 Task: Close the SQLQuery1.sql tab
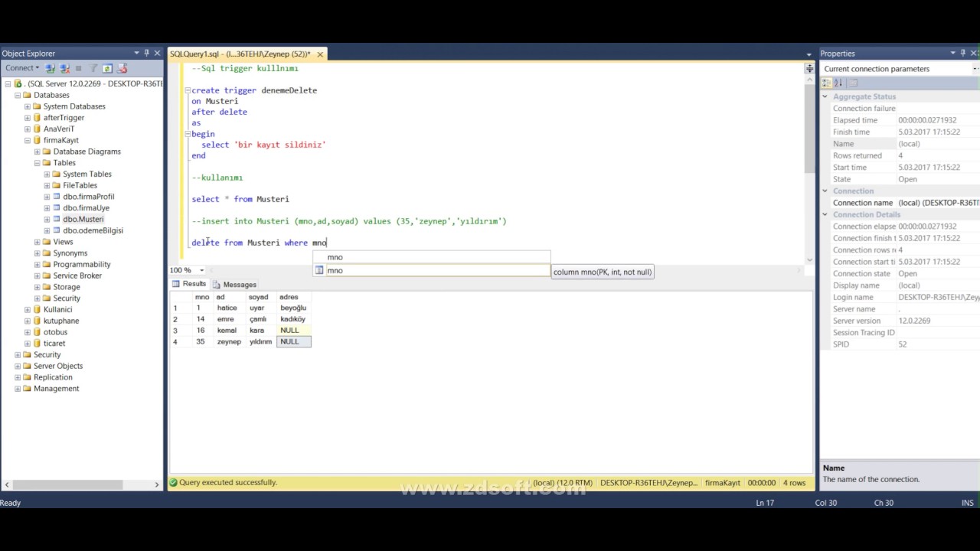(320, 54)
